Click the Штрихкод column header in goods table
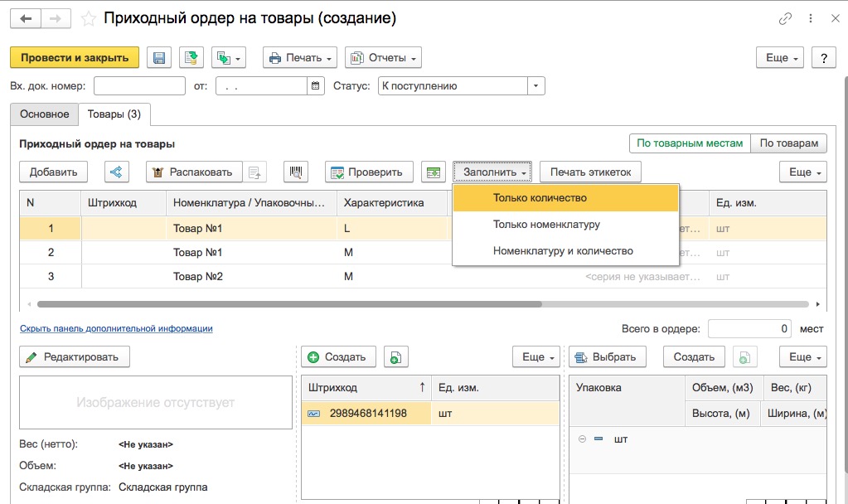Screen dimensions: 848x504 click(124, 203)
